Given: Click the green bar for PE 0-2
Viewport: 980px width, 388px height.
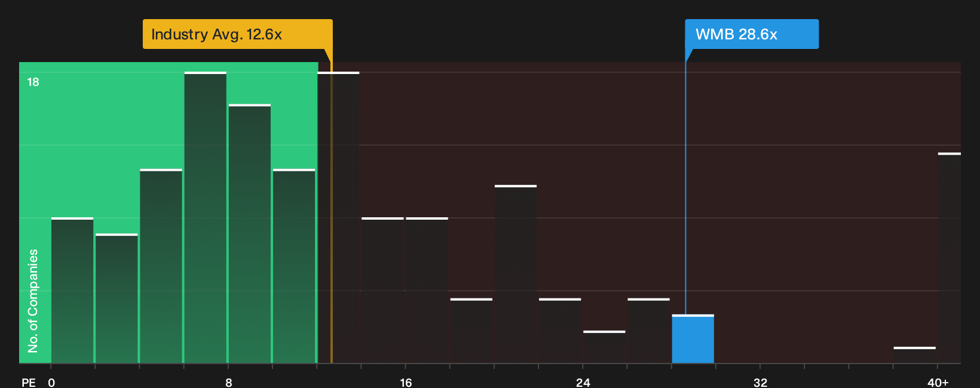Looking at the screenshot, I should [72, 291].
